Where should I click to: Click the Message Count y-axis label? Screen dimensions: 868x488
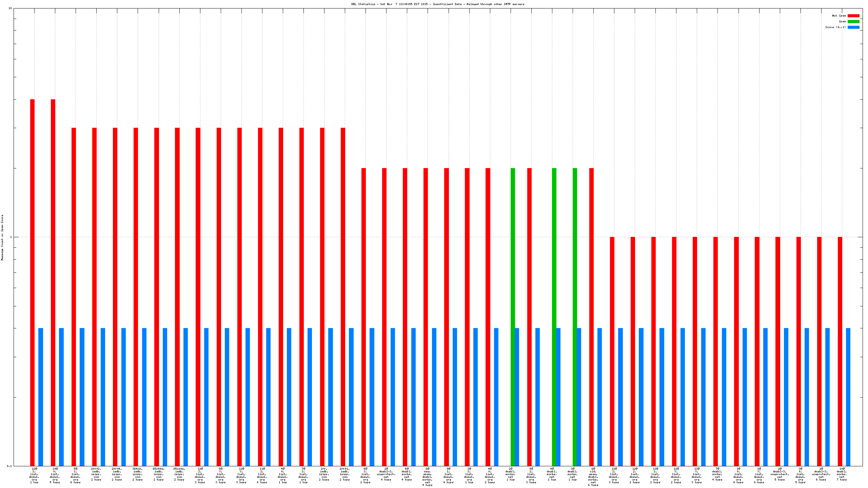pos(2,237)
